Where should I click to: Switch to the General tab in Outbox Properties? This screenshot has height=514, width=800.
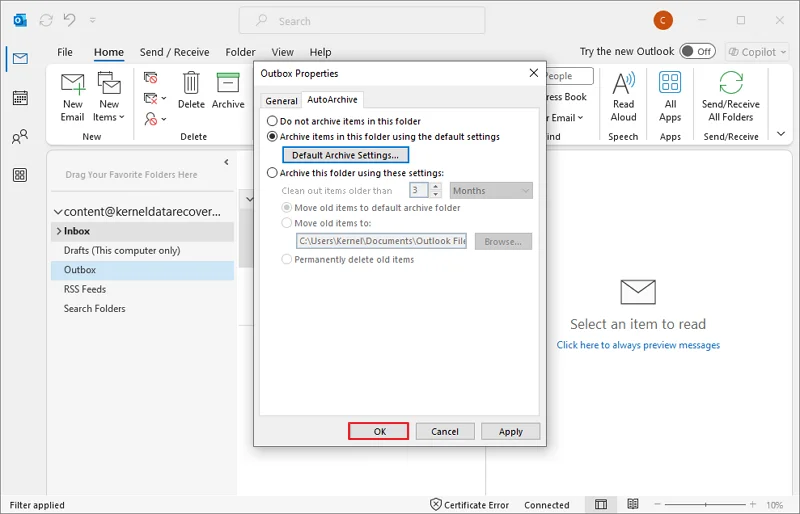pos(281,101)
